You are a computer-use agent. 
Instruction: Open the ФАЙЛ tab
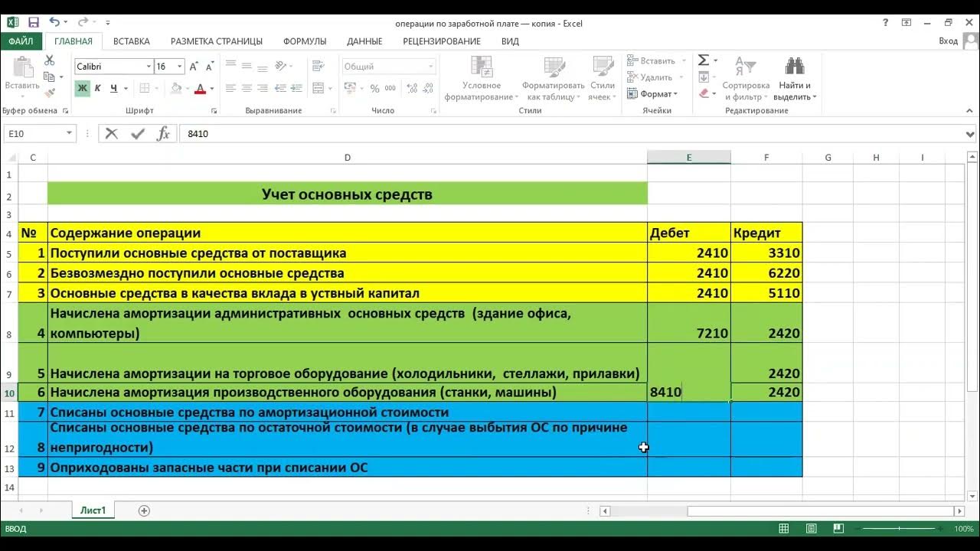[x=21, y=41]
